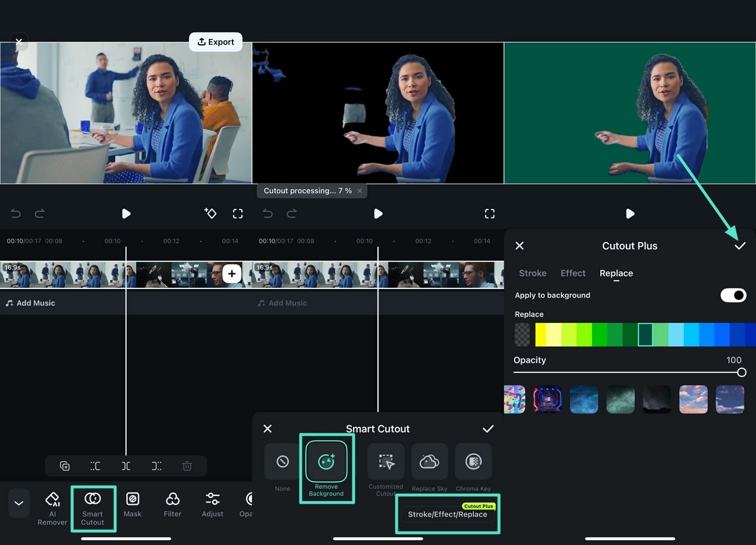756x545 pixels.
Task: Choose the dark night sky thumbnail
Action: coord(657,400)
